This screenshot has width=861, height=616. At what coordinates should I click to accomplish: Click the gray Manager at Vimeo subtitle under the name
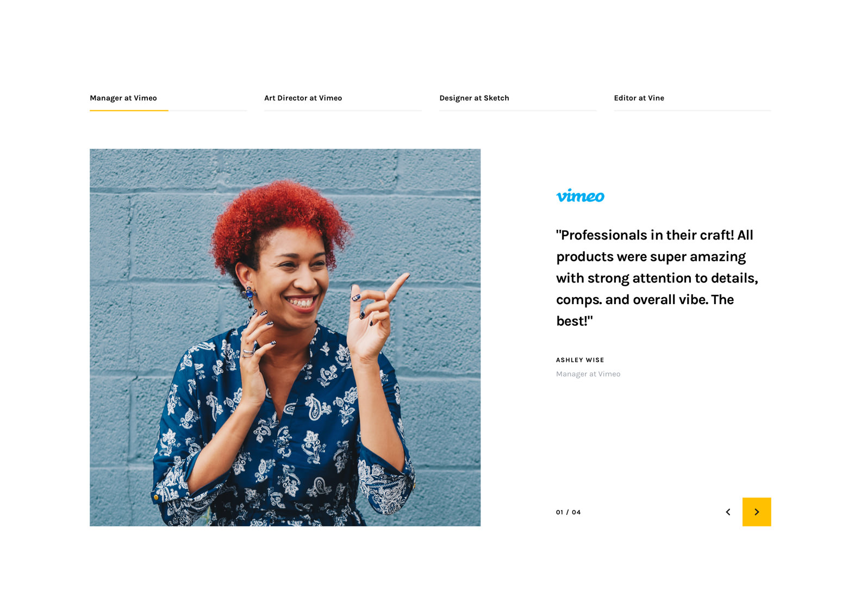pyautogui.click(x=588, y=374)
